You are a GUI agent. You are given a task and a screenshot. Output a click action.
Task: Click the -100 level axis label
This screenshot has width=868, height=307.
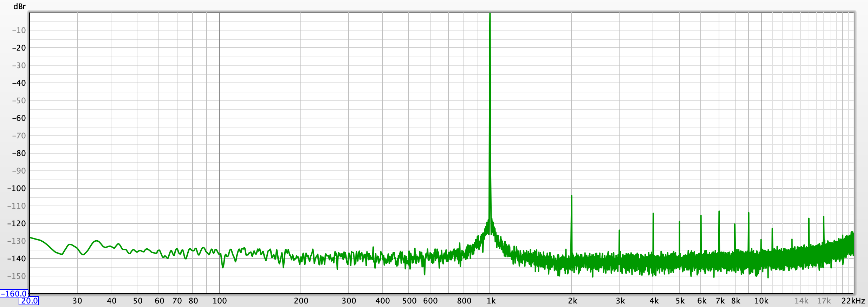coord(17,188)
